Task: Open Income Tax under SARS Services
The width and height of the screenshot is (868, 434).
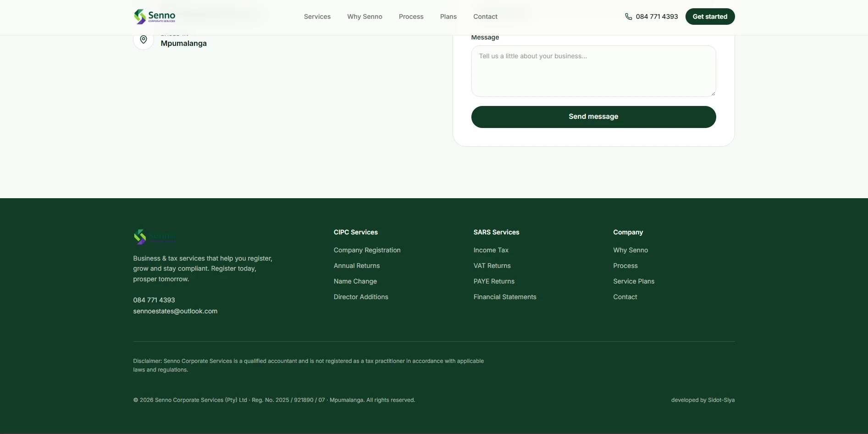Action: [x=491, y=250]
